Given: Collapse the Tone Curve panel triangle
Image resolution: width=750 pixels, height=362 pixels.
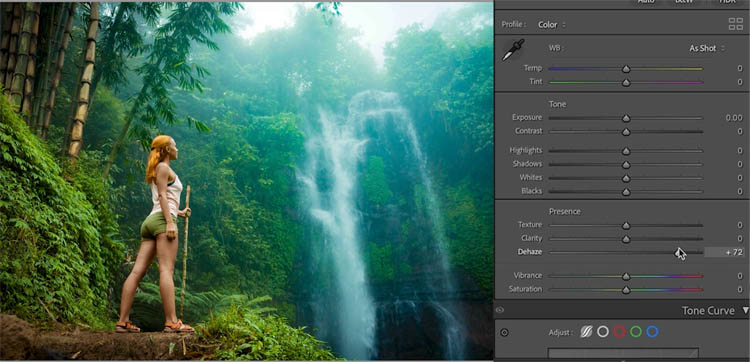Looking at the screenshot, I should pyautogui.click(x=745, y=310).
